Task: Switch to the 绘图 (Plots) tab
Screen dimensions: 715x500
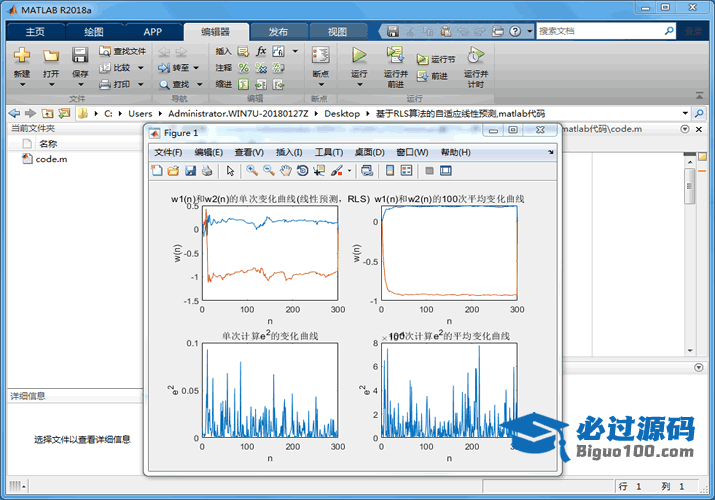Action: [94, 31]
